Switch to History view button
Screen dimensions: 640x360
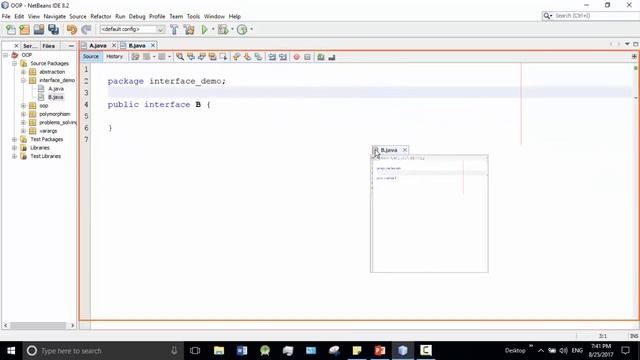[x=114, y=57]
